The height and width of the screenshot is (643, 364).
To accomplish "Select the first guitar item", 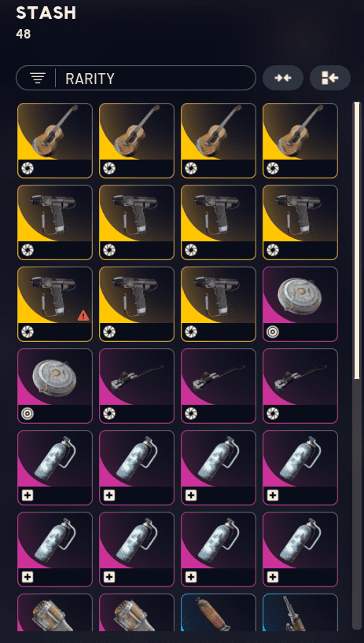I will coord(55,141).
